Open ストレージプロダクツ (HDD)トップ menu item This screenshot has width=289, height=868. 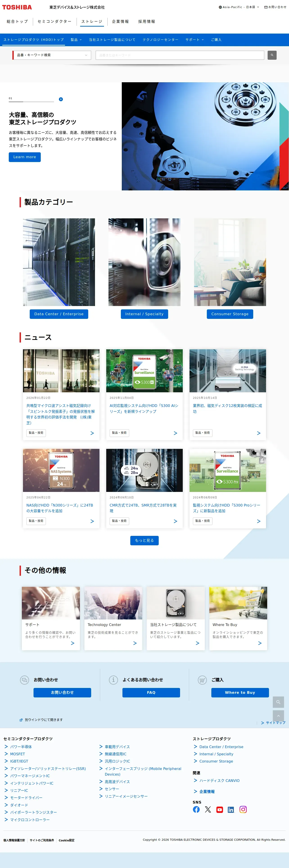[x=34, y=40]
